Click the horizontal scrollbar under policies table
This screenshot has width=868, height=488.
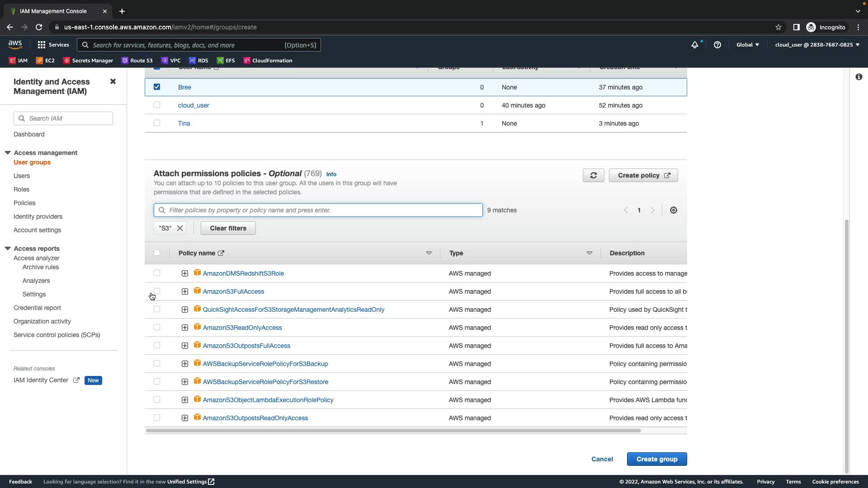[x=393, y=431]
